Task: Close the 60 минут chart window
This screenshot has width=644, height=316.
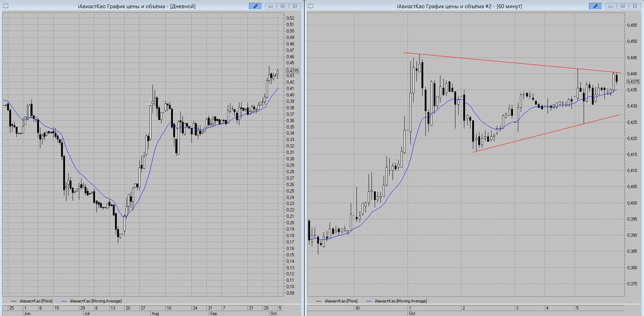Action: click(x=635, y=6)
